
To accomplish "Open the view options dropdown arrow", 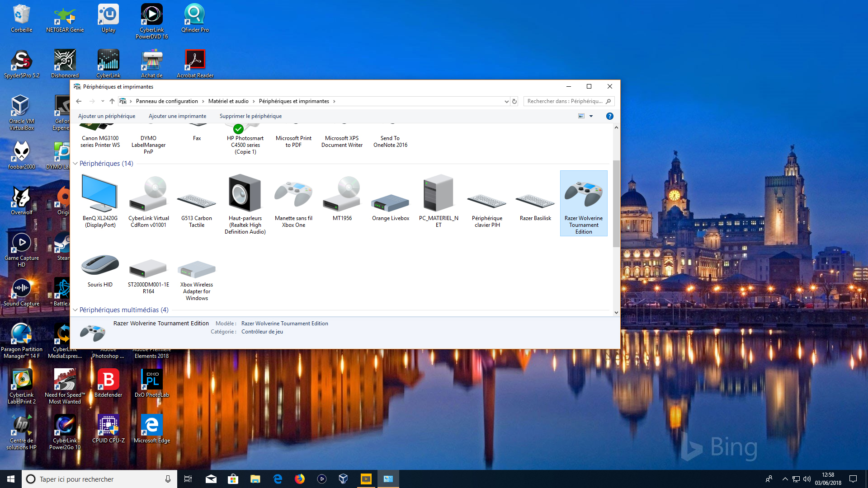I will pos(591,116).
